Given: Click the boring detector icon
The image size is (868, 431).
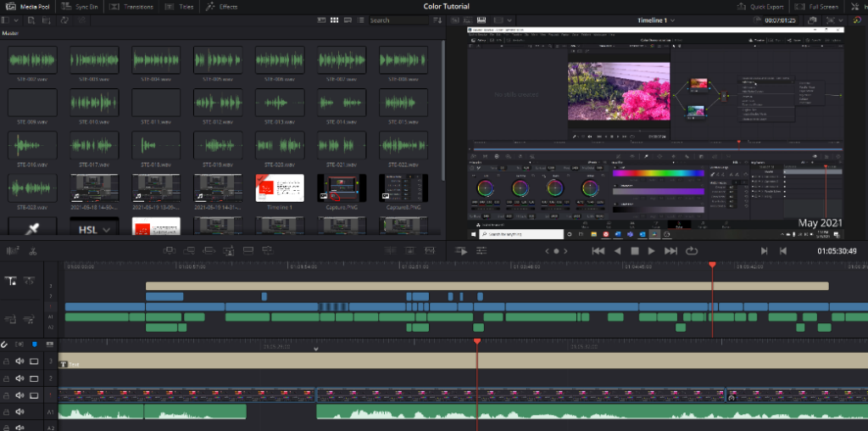Looking at the screenshot, I should (11, 251).
